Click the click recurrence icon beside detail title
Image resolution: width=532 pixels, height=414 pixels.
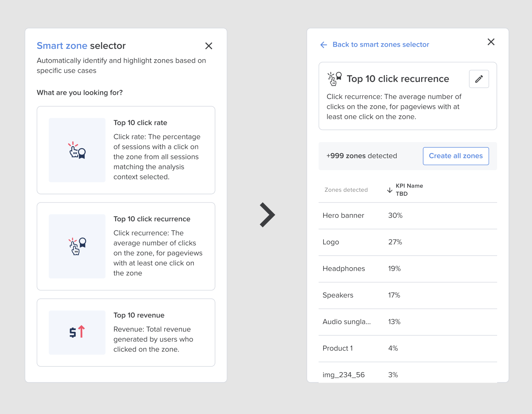[x=334, y=79]
